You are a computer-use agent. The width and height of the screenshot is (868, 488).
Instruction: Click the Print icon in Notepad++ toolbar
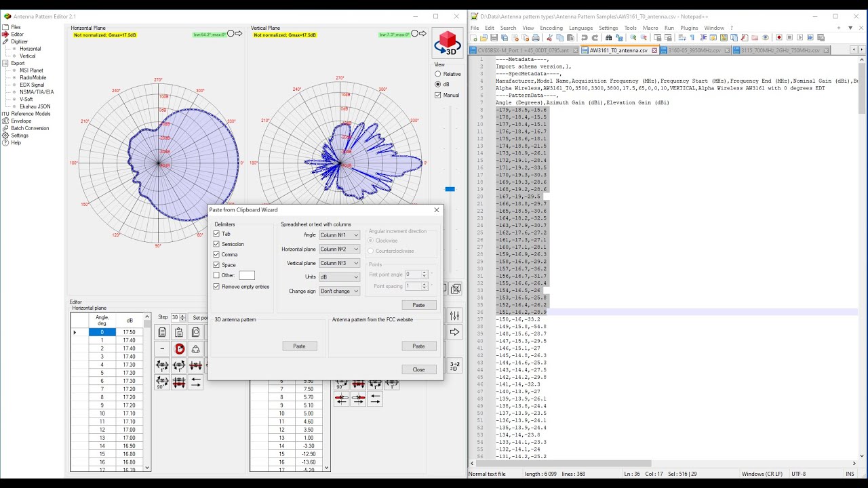coord(536,38)
